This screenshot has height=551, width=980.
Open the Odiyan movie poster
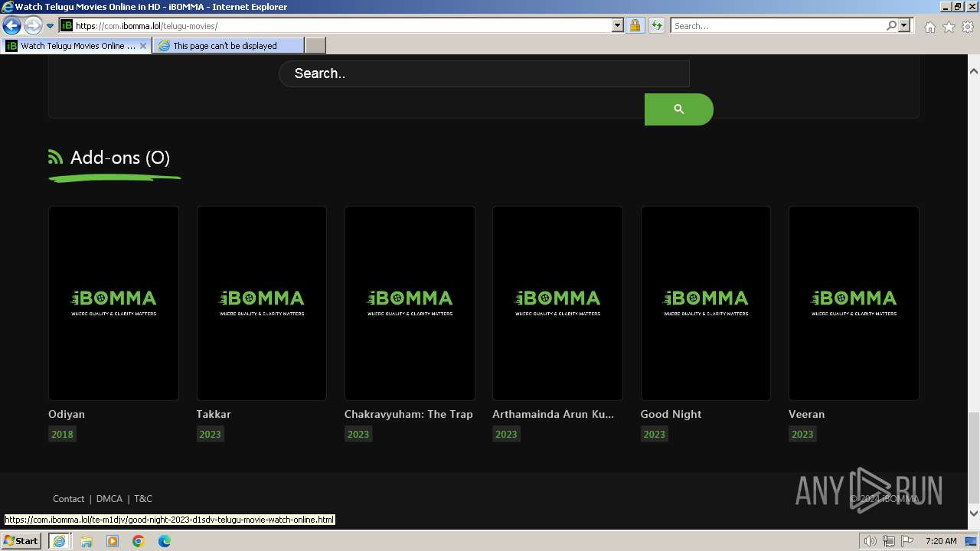tap(113, 303)
